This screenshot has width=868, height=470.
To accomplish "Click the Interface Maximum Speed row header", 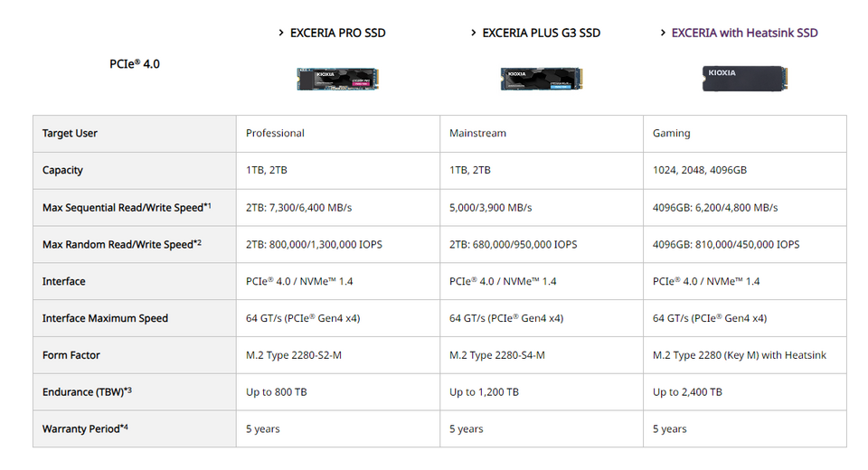I will click(135, 318).
